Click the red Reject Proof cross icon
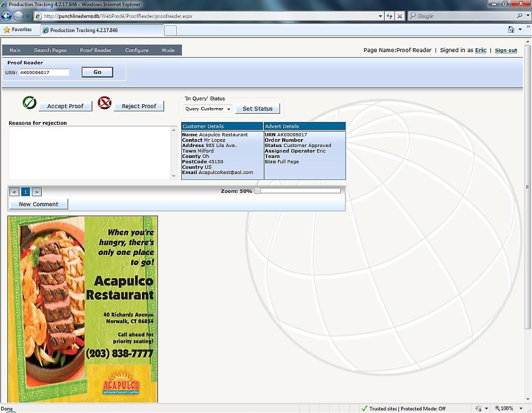 [x=105, y=103]
